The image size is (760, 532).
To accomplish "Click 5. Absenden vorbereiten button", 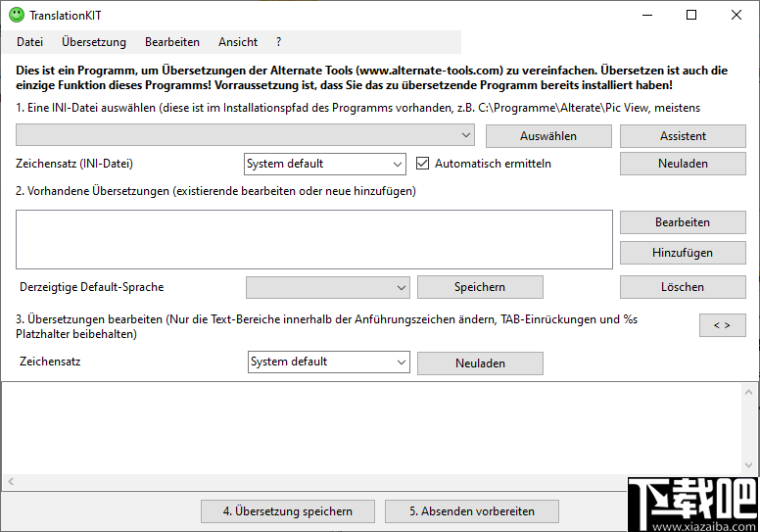I will [x=472, y=511].
